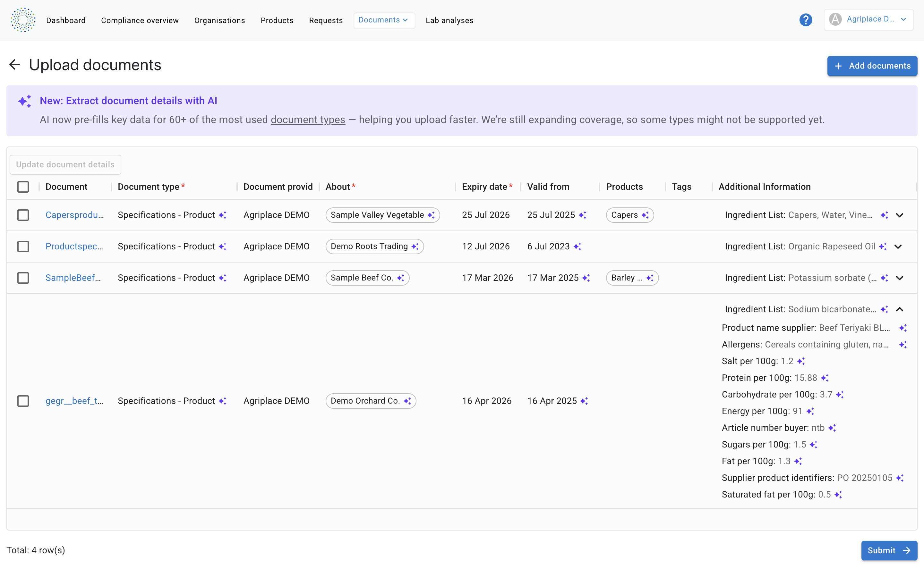Image resolution: width=924 pixels, height=577 pixels.
Task: Click the Agriplace logo in the top left
Action: coord(23,20)
